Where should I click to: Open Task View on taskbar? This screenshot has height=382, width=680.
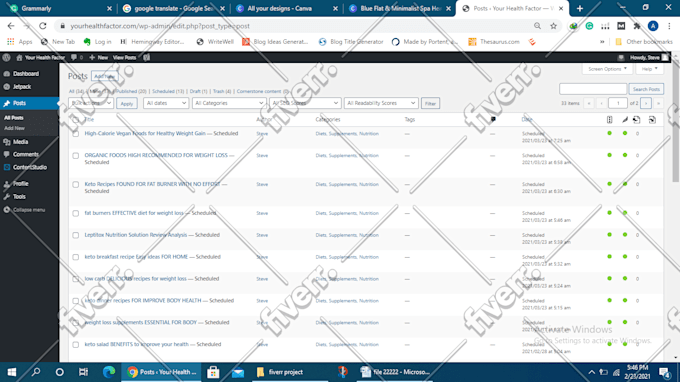[83, 372]
